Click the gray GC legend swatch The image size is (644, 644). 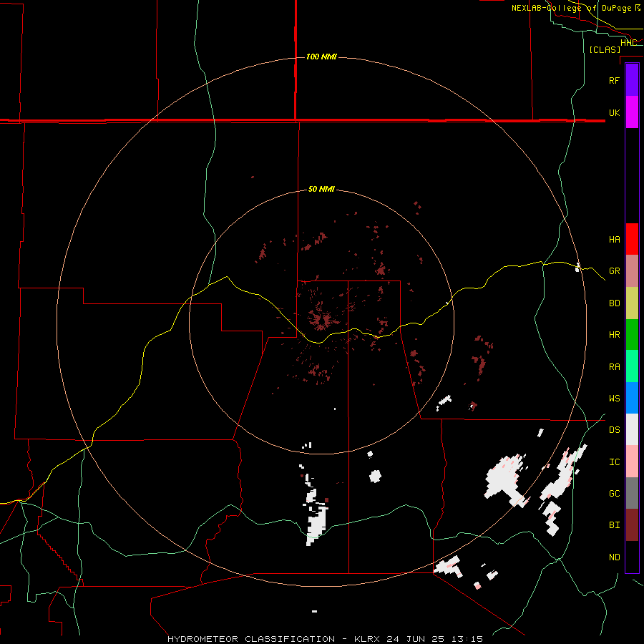click(x=632, y=493)
